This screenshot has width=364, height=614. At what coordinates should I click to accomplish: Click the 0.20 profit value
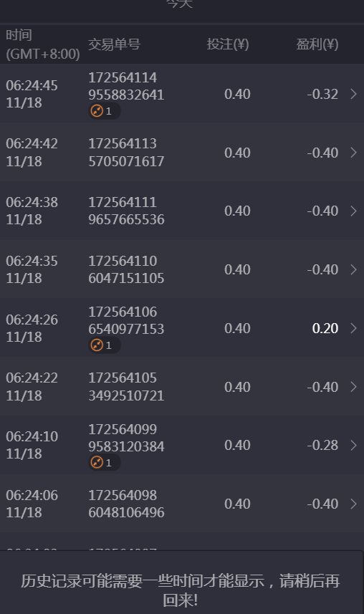(x=325, y=328)
